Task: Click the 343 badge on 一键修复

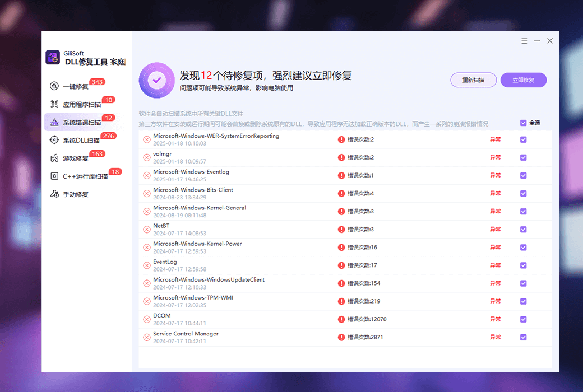Action: pos(98,82)
